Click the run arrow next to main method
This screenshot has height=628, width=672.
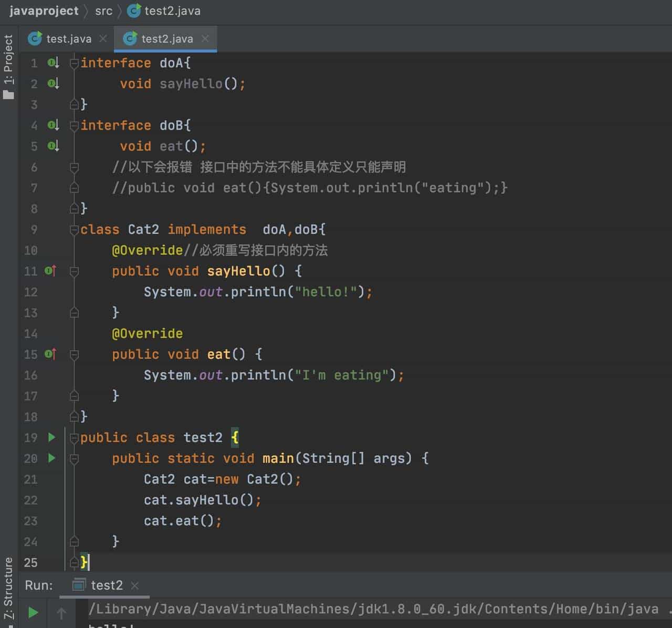click(51, 458)
